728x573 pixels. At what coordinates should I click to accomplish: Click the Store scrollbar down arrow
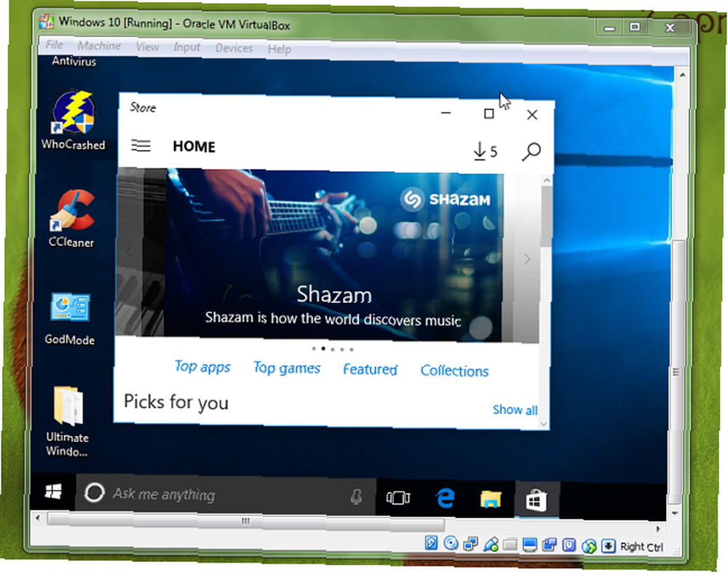[544, 424]
